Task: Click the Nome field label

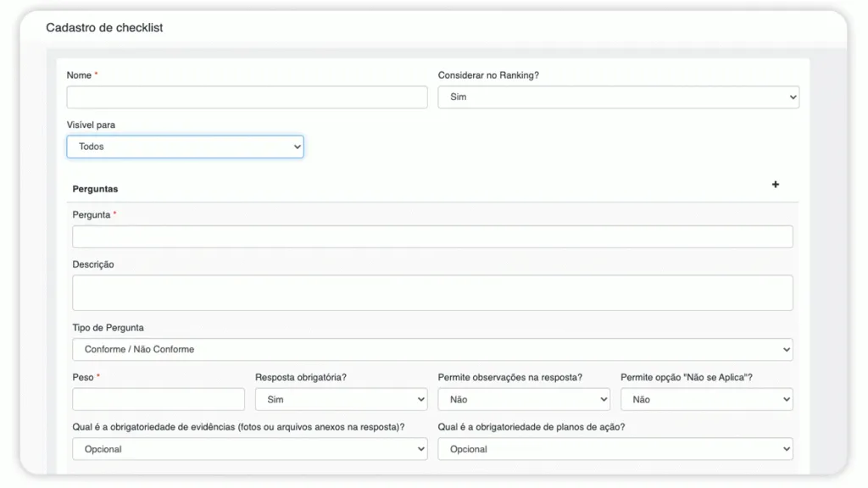Action: pos(79,75)
